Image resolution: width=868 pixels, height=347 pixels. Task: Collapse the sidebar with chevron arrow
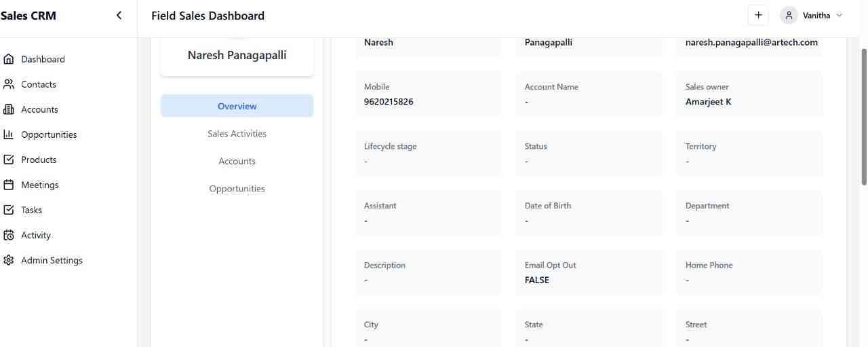(119, 15)
